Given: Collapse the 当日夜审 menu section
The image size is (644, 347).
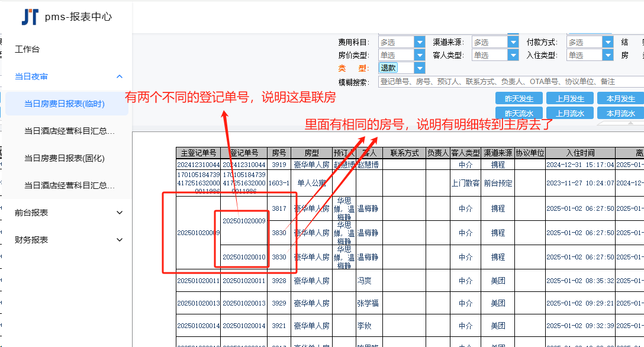Looking at the screenshot, I should pyautogui.click(x=120, y=76).
